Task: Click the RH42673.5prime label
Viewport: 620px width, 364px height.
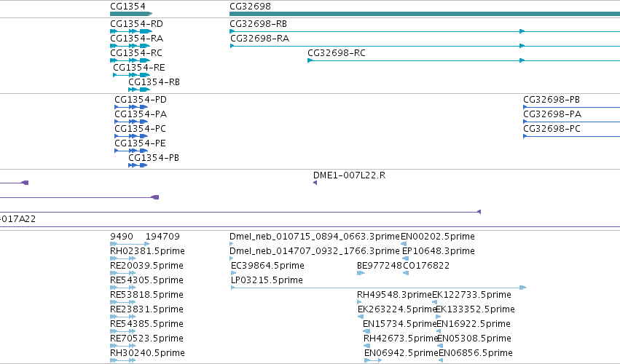Action: tap(401, 339)
